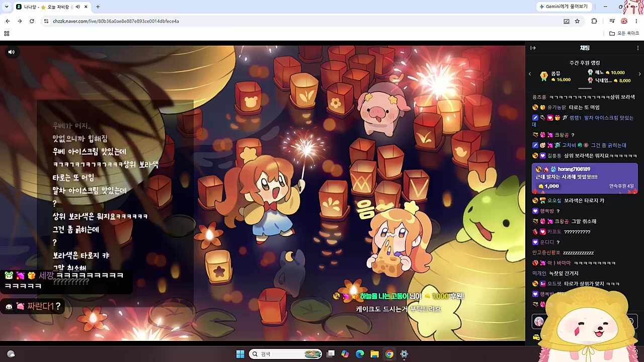Viewport: 644px width, 362px height.
Task: Open the weather widget on the taskbar
Action: [11, 354]
